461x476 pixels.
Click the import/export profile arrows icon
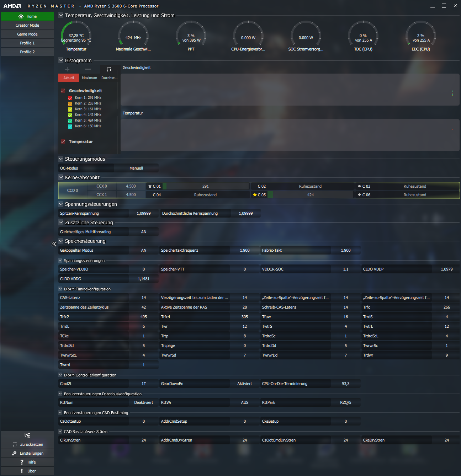[27, 435]
